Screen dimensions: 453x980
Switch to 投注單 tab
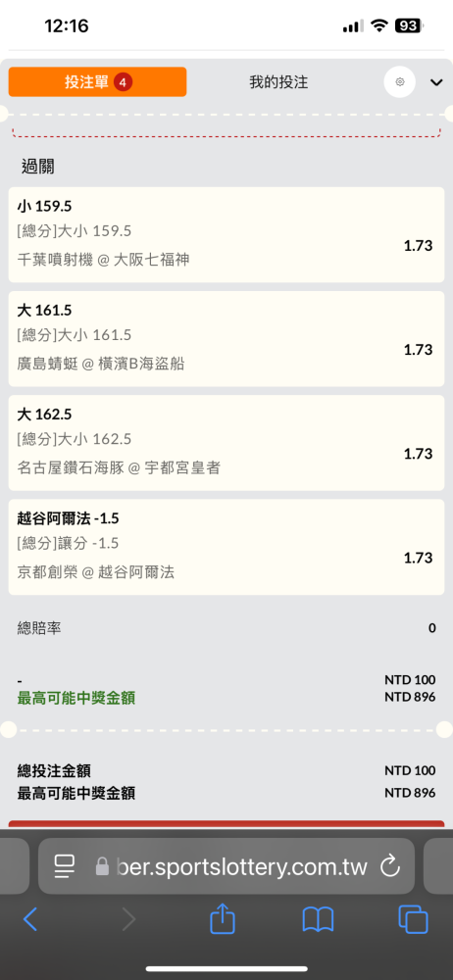[98, 82]
